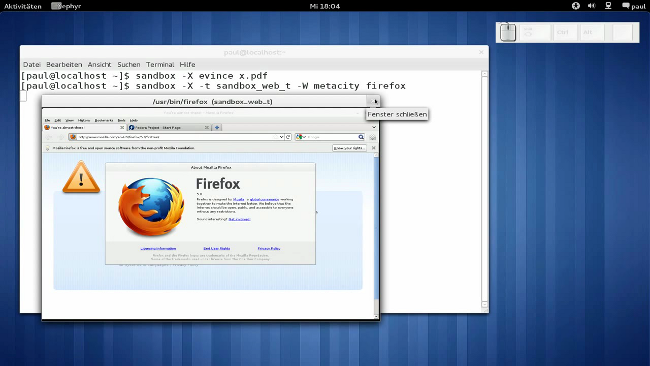The width and height of the screenshot is (650, 366).
Task: Open Firefox File menu
Action: [x=47, y=120]
